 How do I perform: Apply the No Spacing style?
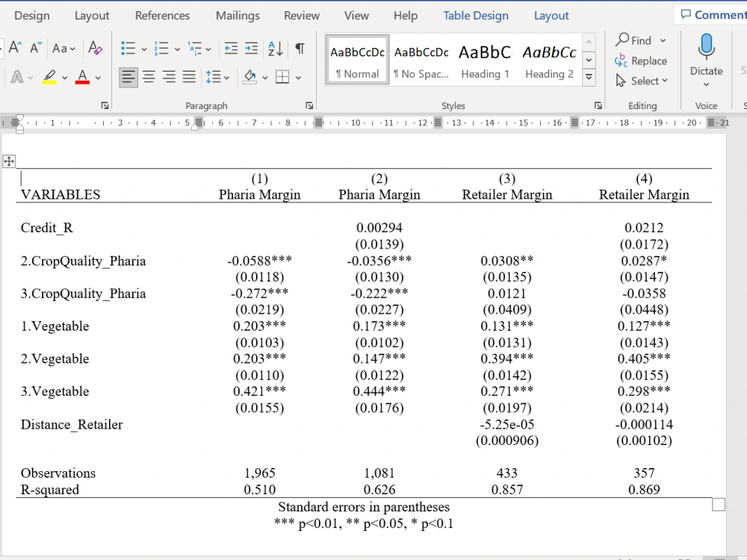pos(421,60)
